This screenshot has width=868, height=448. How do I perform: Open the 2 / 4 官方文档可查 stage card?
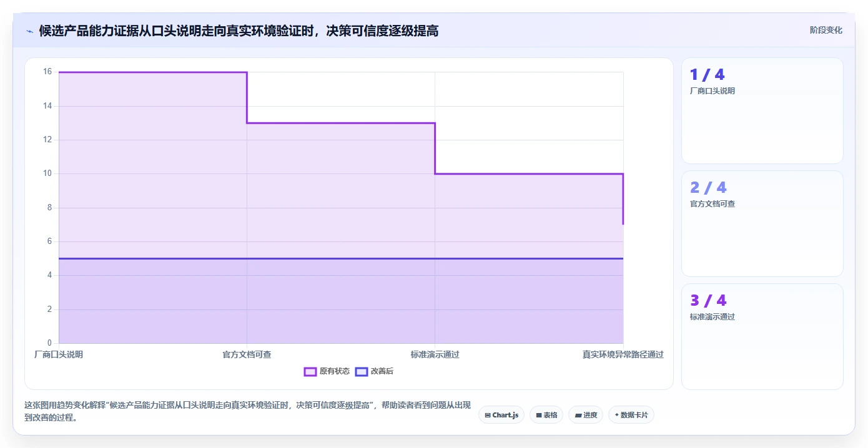click(762, 223)
